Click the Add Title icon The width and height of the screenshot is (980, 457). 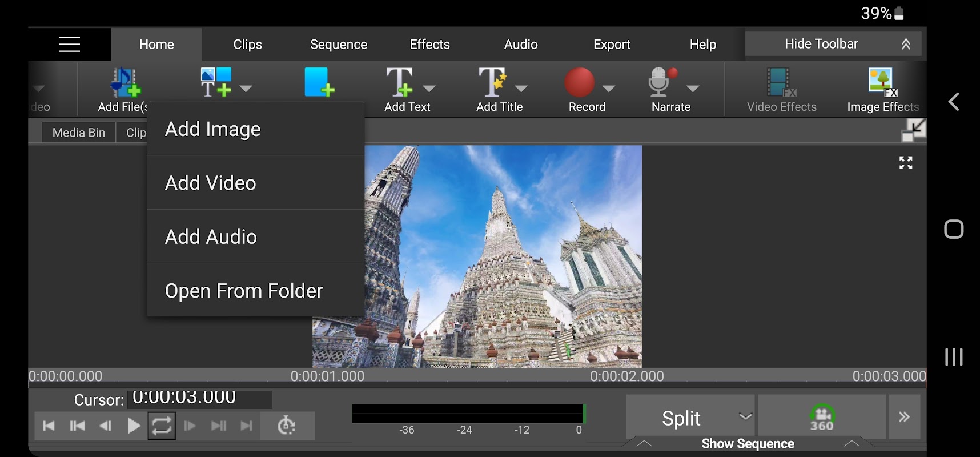492,82
